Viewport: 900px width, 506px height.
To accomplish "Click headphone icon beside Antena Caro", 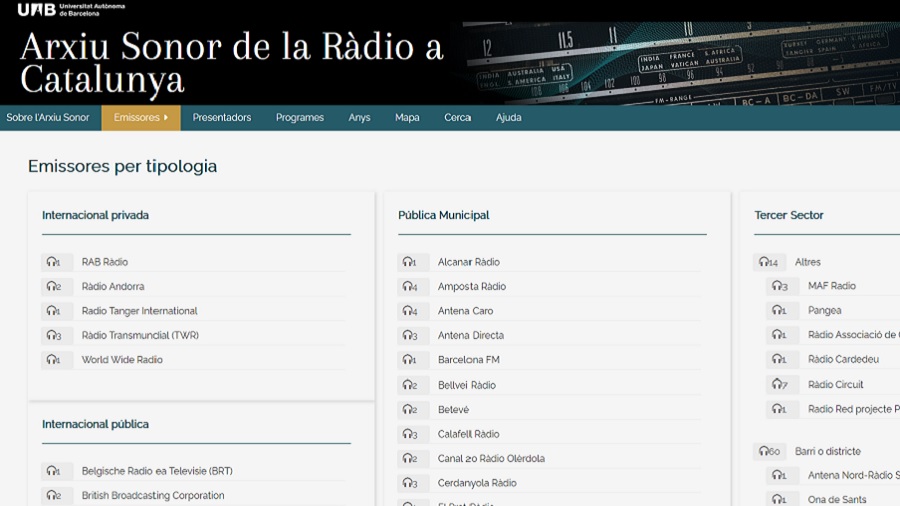I will (413, 311).
